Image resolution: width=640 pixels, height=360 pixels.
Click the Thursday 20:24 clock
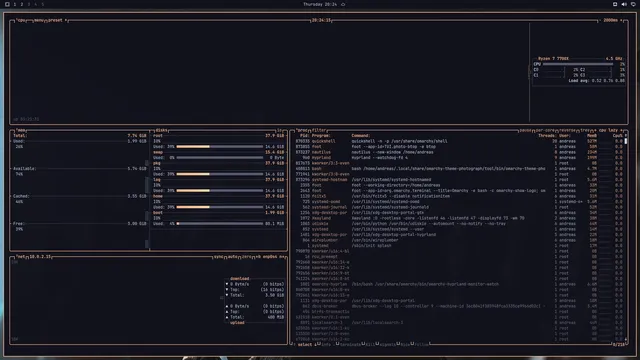(x=320, y=4)
